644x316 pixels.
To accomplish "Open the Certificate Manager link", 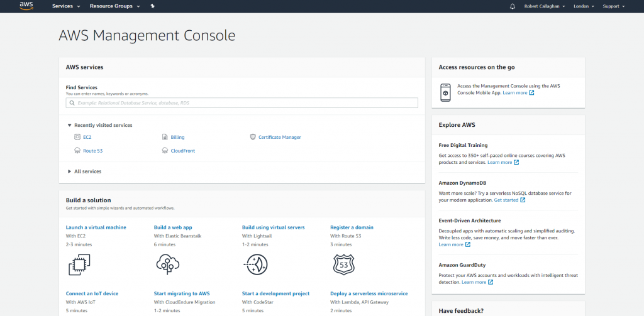I will coord(280,138).
